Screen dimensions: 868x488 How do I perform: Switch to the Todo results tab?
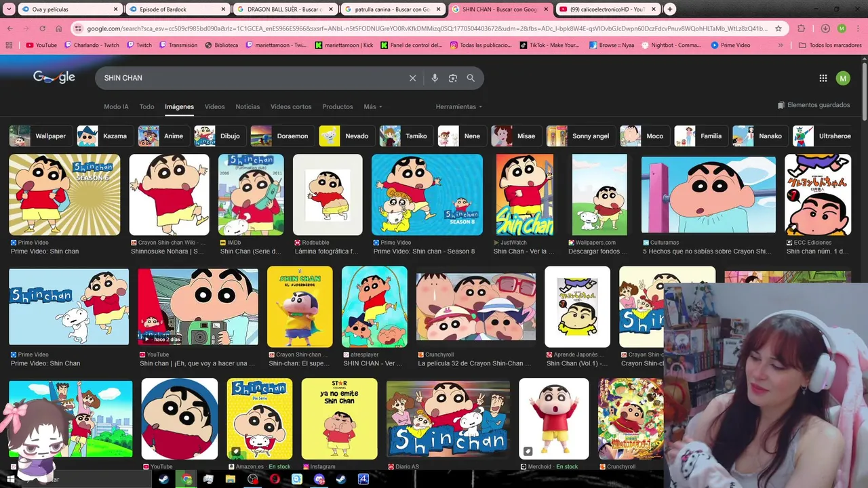[147, 106]
